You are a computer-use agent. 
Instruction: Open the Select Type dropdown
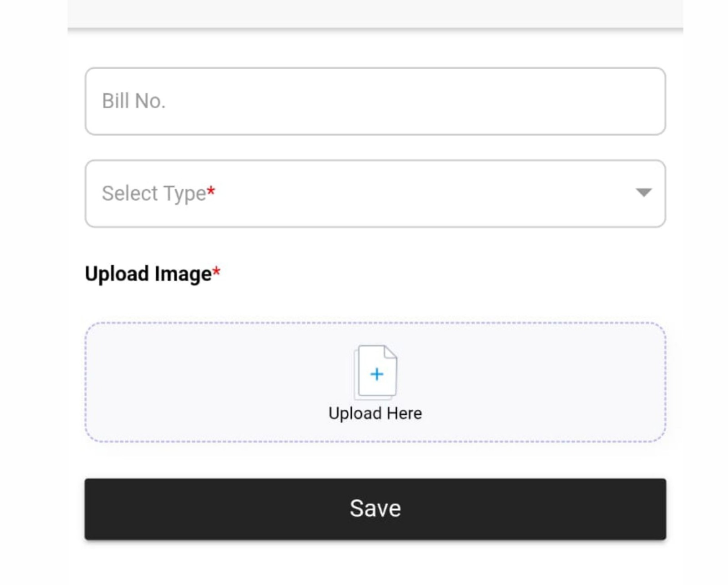click(x=375, y=193)
